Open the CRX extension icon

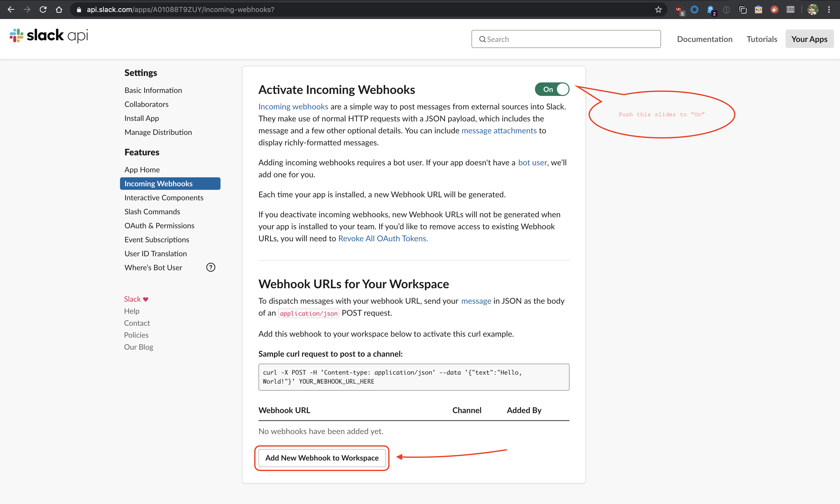coord(790,9)
